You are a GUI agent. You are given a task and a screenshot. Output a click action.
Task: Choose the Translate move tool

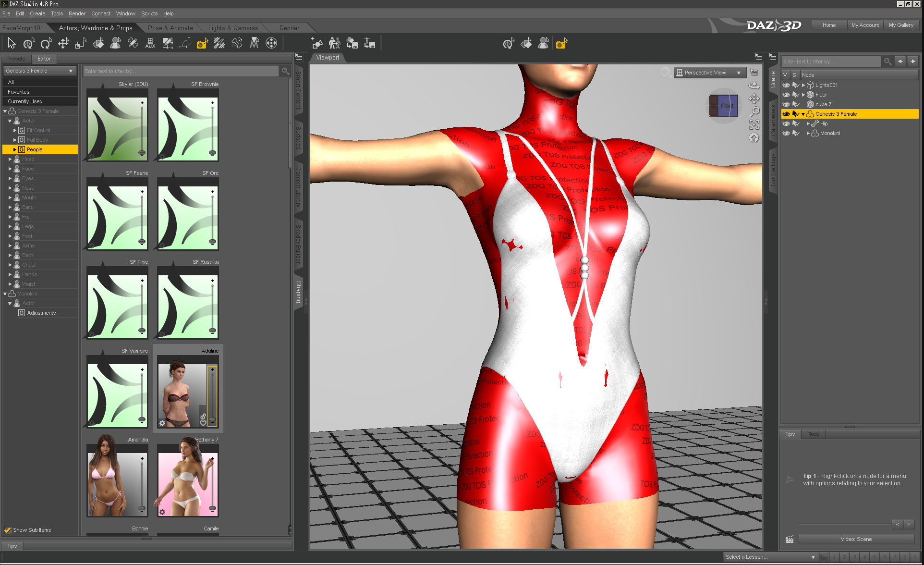(x=63, y=44)
